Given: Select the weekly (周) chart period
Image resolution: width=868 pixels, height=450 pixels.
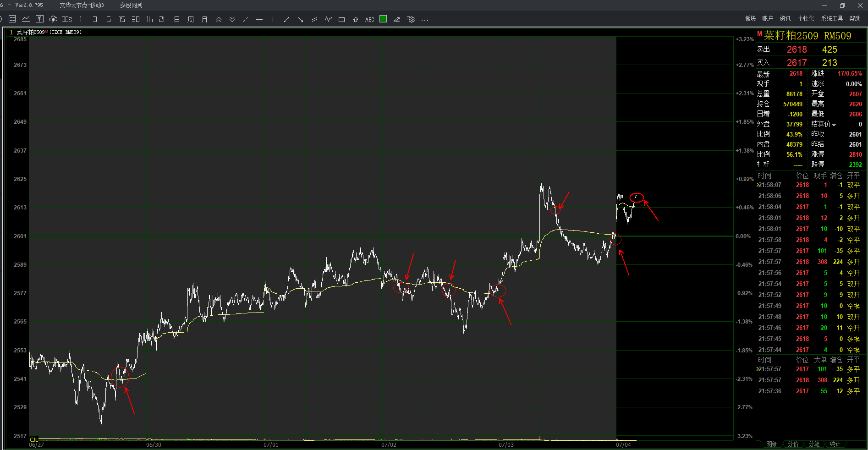Looking at the screenshot, I should (191, 19).
